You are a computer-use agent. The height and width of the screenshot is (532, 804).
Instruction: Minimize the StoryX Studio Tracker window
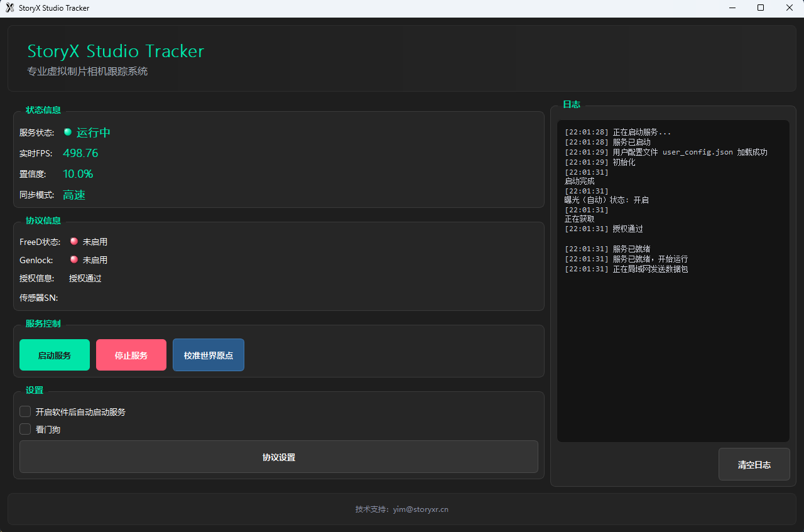point(732,8)
